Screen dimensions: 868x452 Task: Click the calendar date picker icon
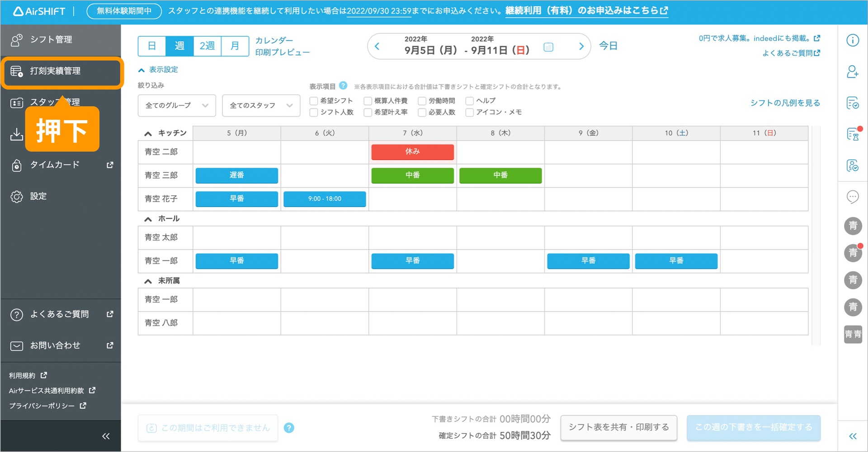pyautogui.click(x=548, y=47)
